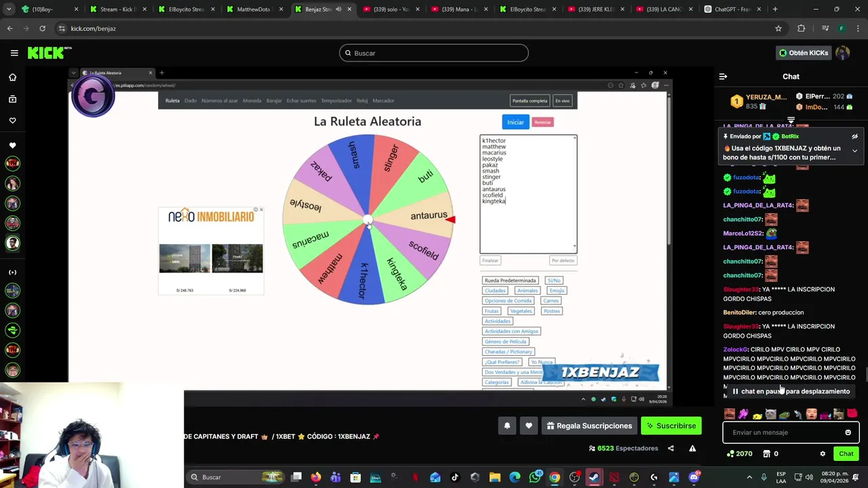Click the Kick search field
This screenshot has height=488, width=868.
coord(434,53)
